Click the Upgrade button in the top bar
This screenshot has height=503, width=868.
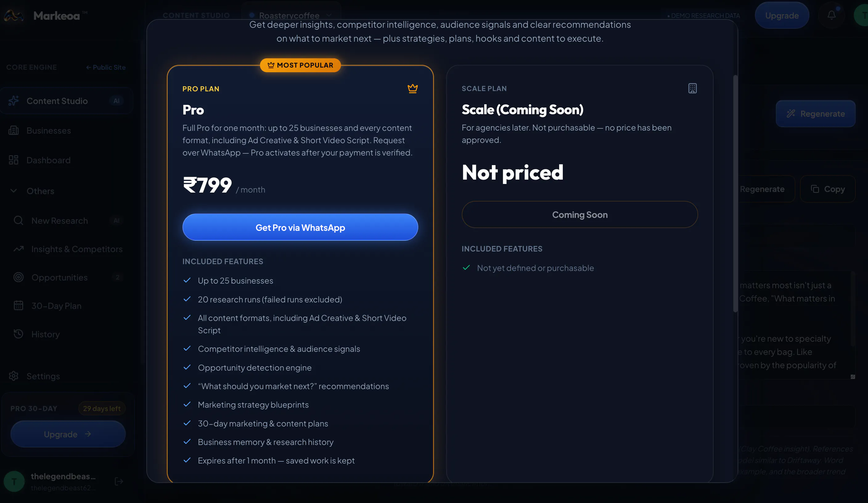pos(782,15)
